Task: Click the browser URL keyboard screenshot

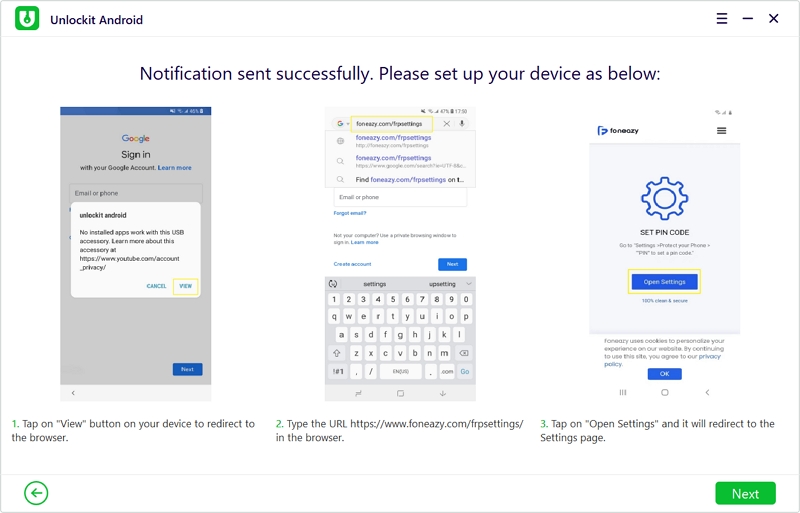Action: click(x=400, y=254)
